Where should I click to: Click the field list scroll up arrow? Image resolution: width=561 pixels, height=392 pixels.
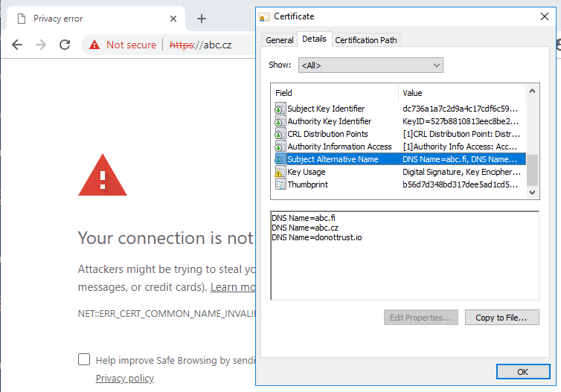click(x=532, y=91)
